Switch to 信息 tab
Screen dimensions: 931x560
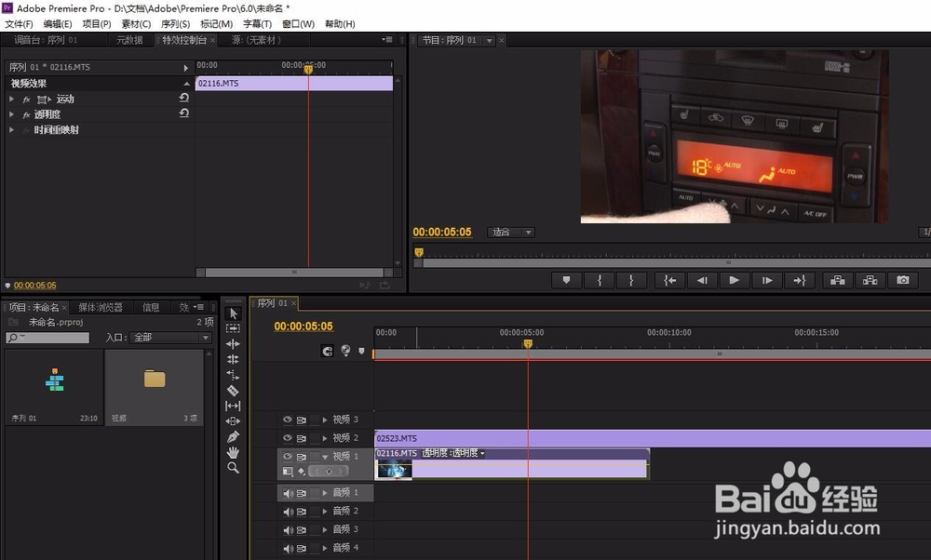point(151,307)
